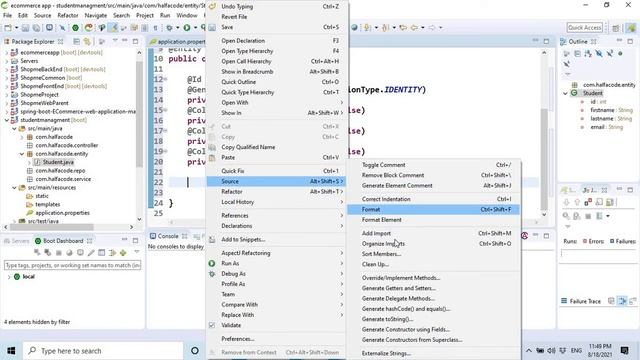The width and height of the screenshot is (640, 360).
Task: Select Save in context menu
Action: [x=276, y=27]
